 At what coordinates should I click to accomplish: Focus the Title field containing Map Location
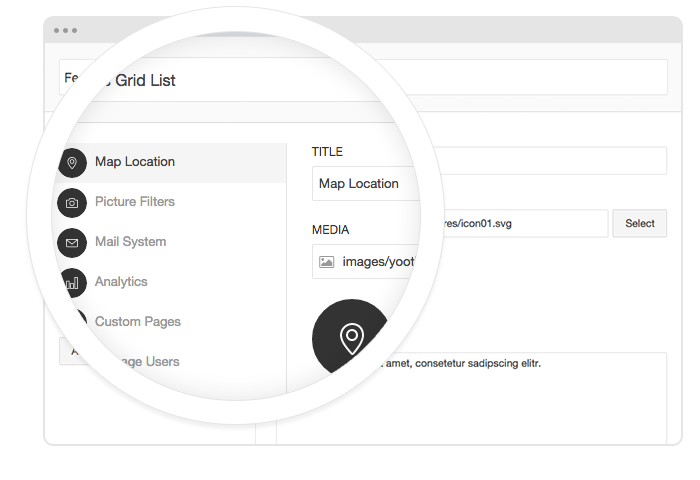pyautogui.click(x=365, y=184)
